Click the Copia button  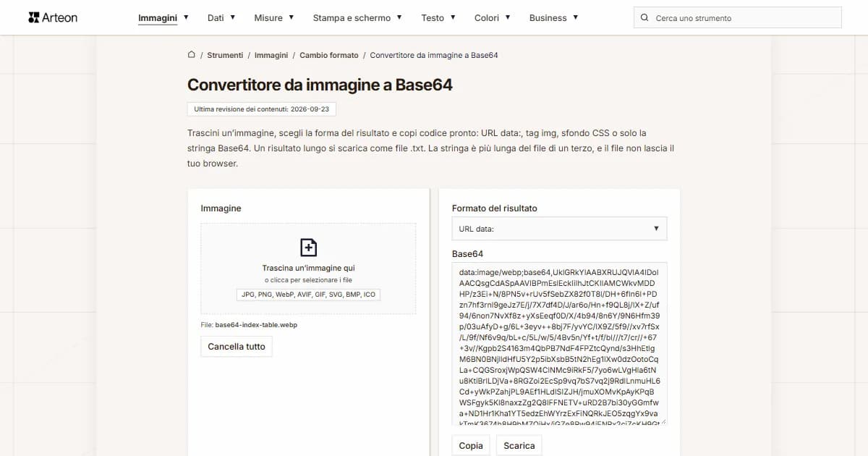pyautogui.click(x=471, y=445)
